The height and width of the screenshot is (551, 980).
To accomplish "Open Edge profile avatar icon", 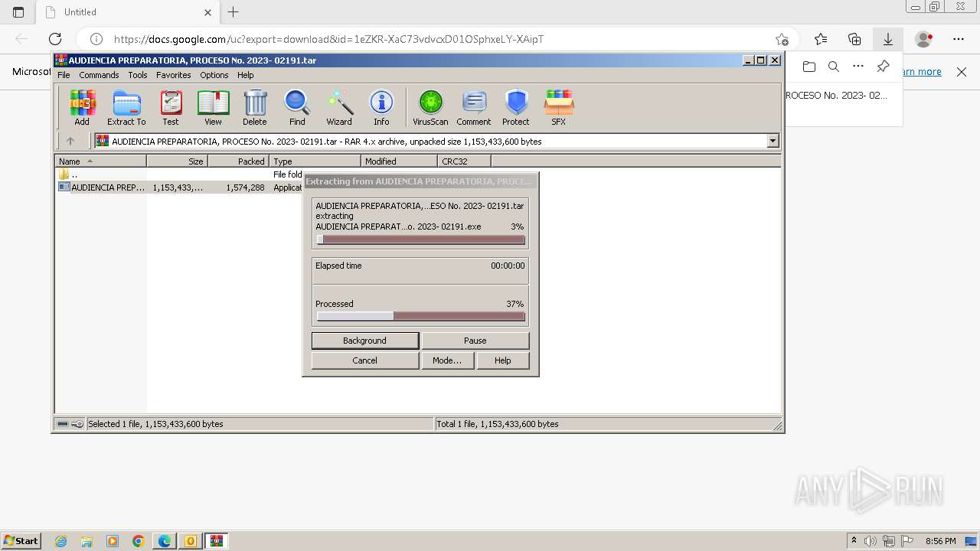I will pos(924,39).
